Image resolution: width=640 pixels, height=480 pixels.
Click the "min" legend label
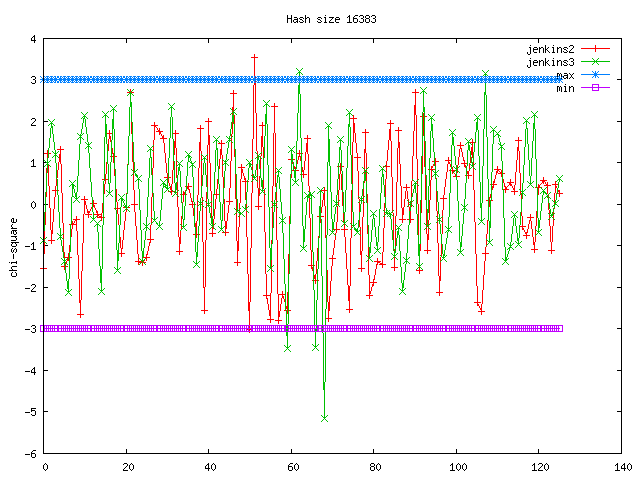[565, 88]
